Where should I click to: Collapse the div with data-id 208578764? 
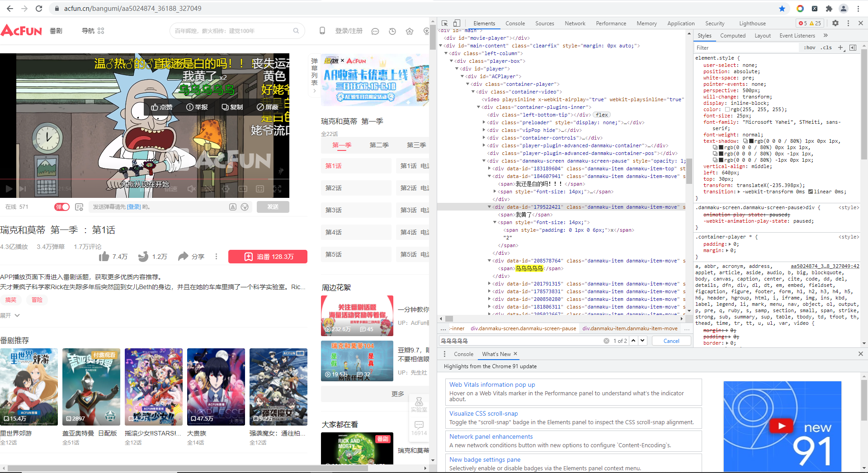(x=490, y=261)
